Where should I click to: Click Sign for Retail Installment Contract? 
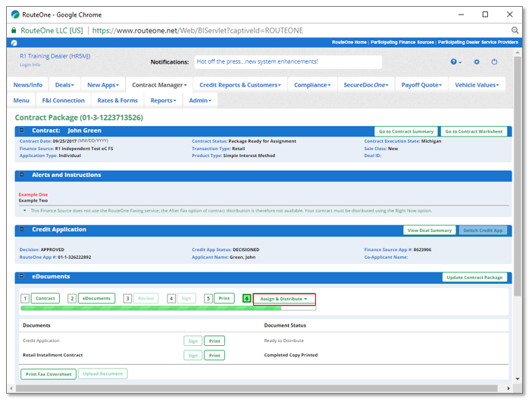tap(193, 356)
